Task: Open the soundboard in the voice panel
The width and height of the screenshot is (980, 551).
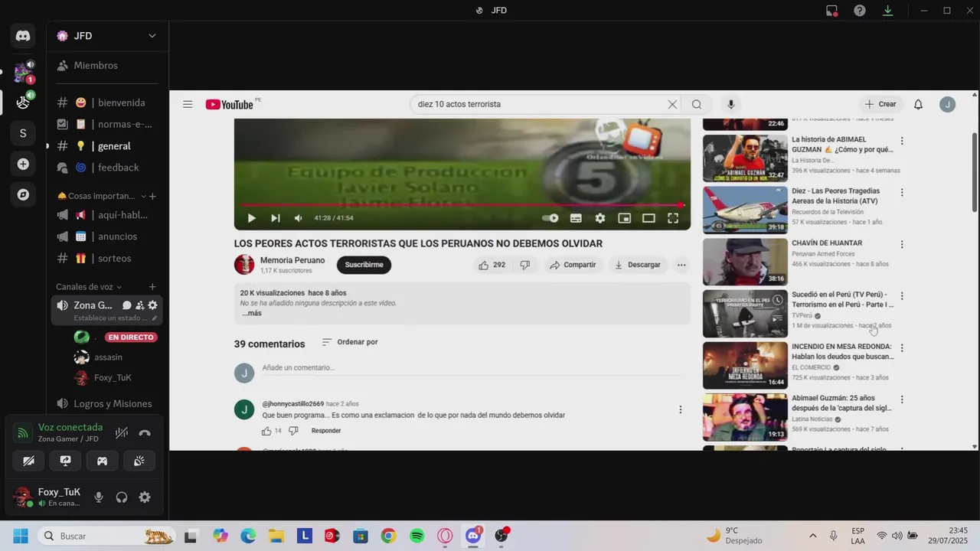Action: [139, 461]
